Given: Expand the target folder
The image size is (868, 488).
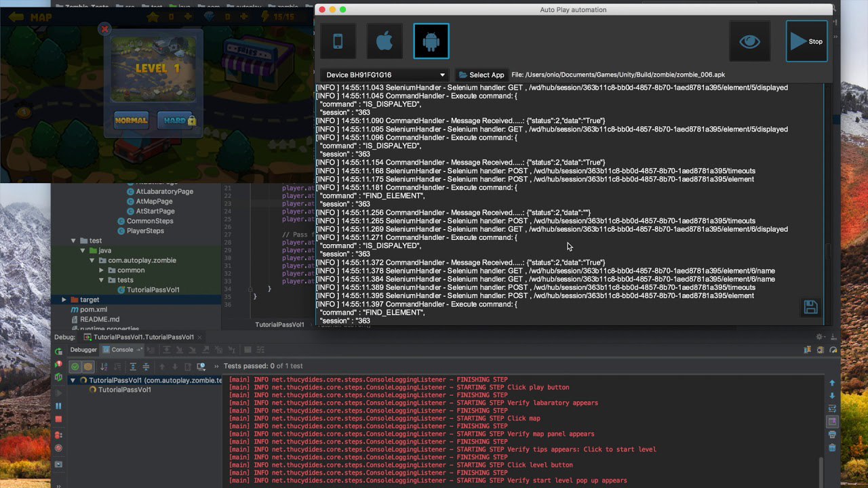Looking at the screenshot, I should coord(64,300).
